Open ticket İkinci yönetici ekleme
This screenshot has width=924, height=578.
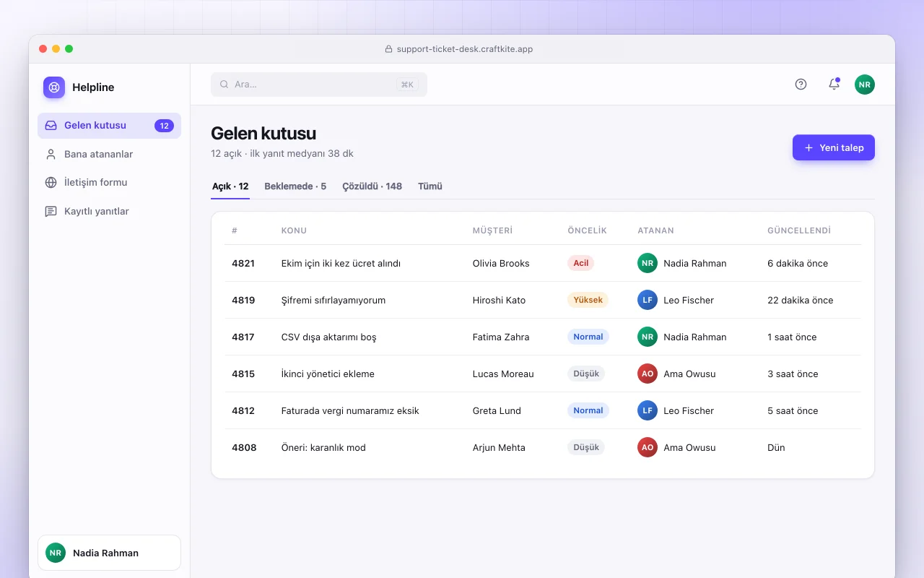(328, 374)
